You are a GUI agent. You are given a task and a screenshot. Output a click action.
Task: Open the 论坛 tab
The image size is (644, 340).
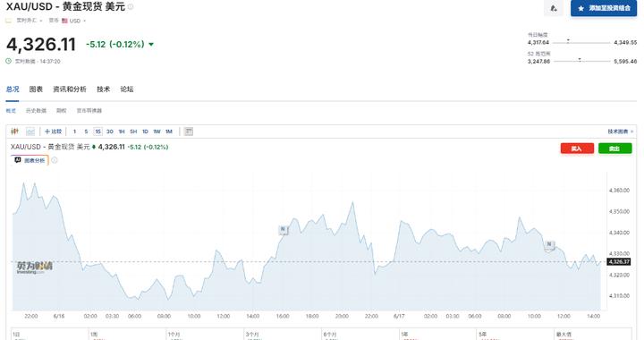(x=126, y=89)
